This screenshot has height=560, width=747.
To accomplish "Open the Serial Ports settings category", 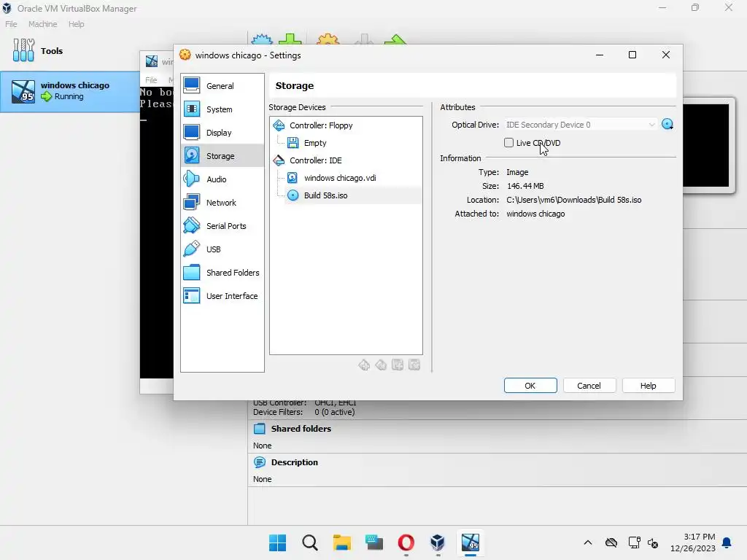I will (222, 226).
